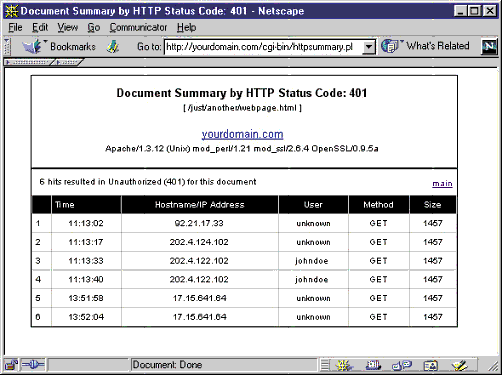Expand the Go to URL dropdown arrow
Screen dimensions: 502x375
coord(369,47)
